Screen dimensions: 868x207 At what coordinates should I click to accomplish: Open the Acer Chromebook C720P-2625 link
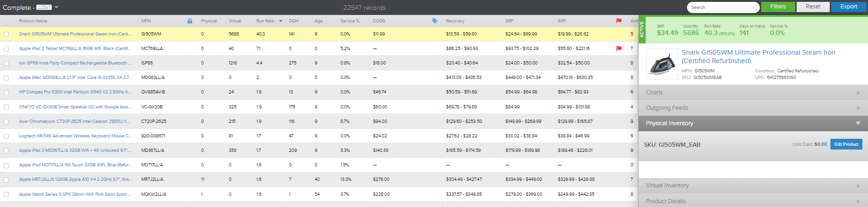[x=75, y=121]
